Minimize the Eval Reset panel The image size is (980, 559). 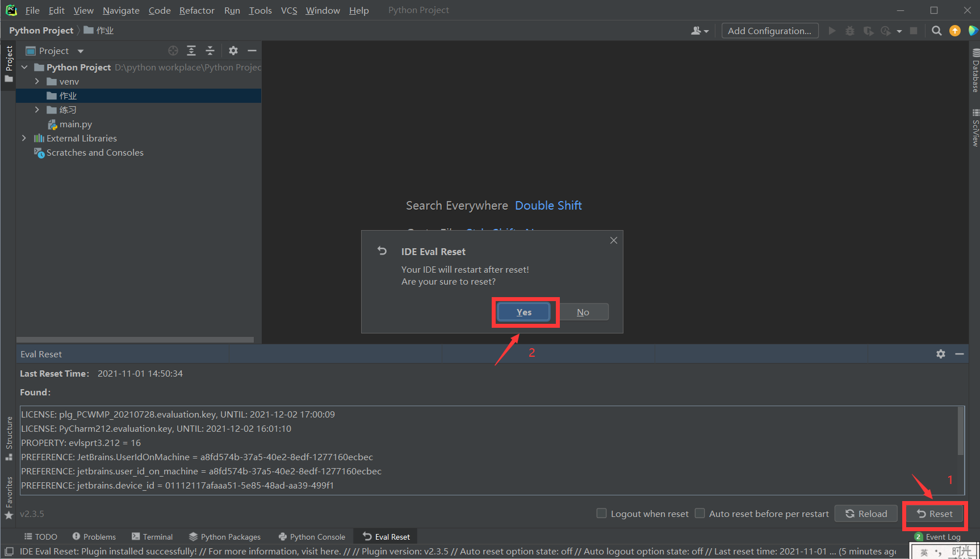[960, 354]
